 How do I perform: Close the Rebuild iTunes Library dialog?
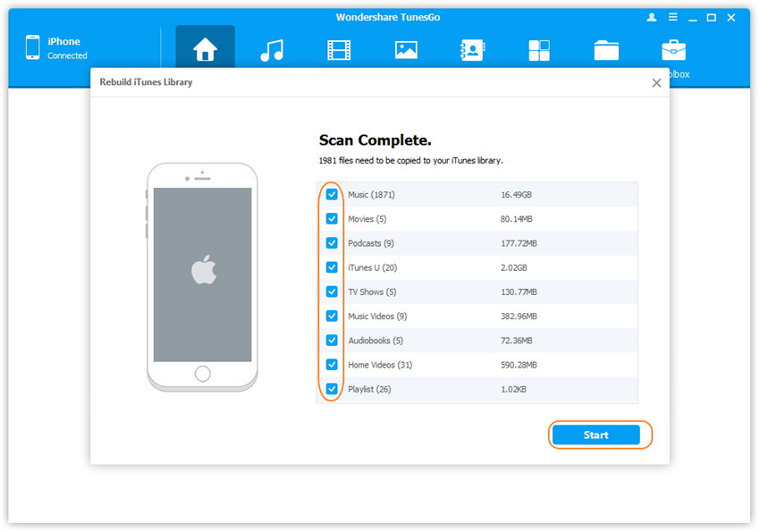[656, 82]
